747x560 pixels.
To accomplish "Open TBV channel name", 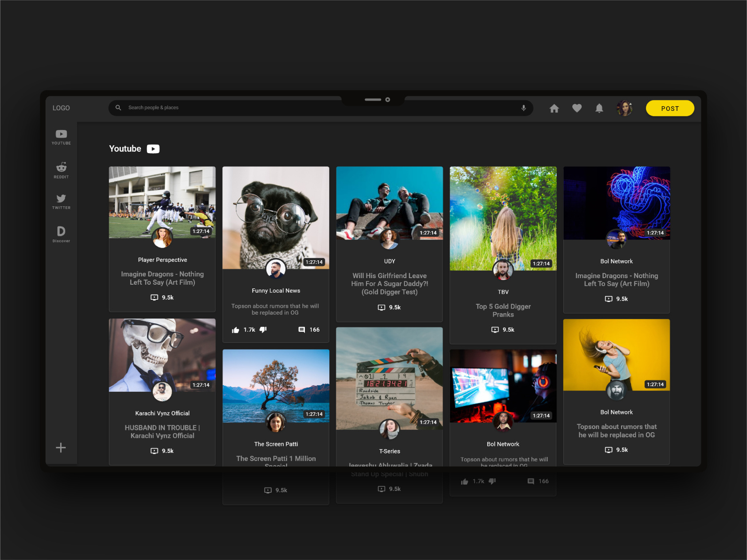I will click(503, 292).
